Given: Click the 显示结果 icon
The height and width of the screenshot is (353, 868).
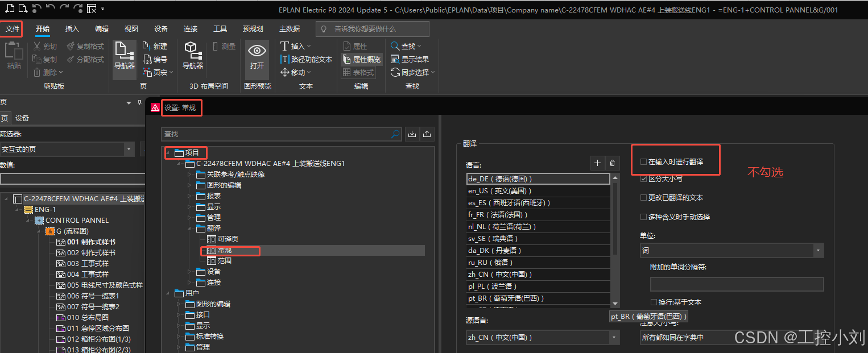Looking at the screenshot, I should 395,59.
